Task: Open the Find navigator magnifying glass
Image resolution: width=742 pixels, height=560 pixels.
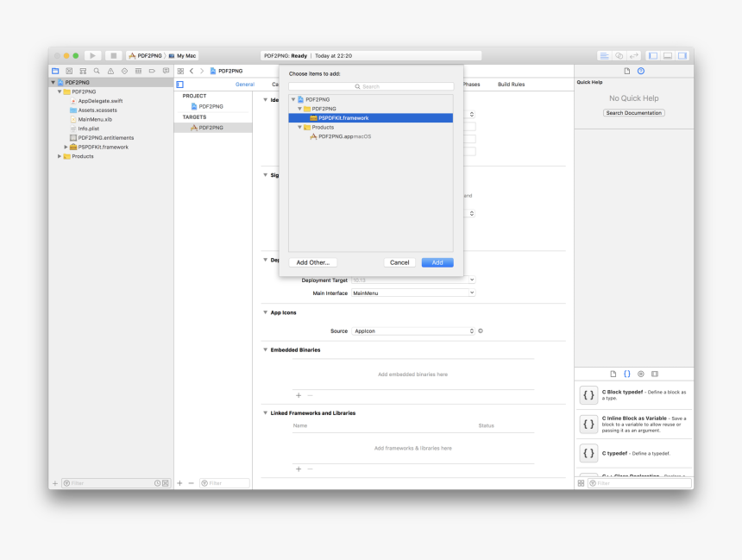Action: (x=97, y=71)
